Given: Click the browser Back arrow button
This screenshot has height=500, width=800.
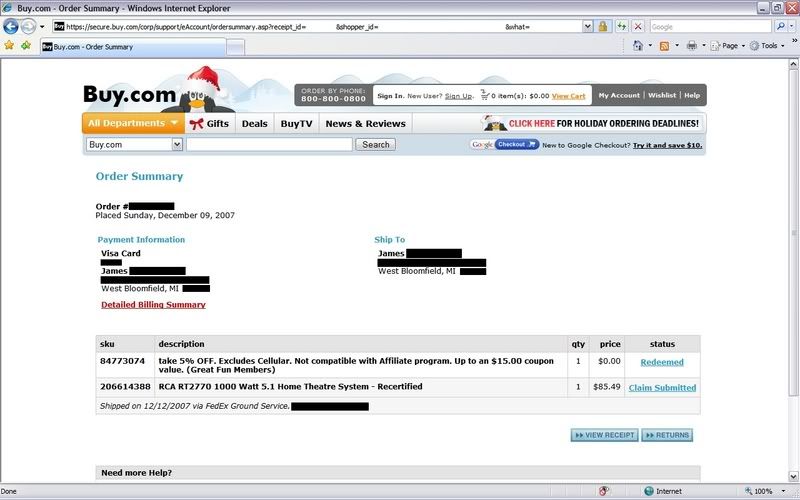Looking at the screenshot, I should [x=11, y=27].
